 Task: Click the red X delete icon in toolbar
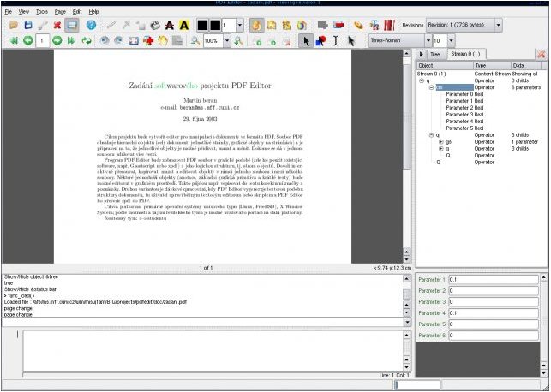coord(57,25)
